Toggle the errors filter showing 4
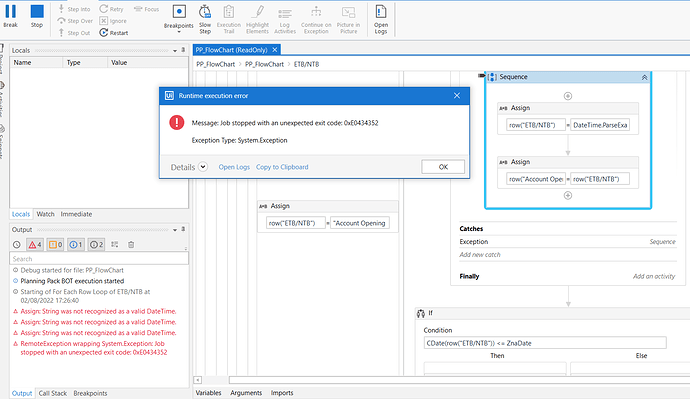 point(35,245)
